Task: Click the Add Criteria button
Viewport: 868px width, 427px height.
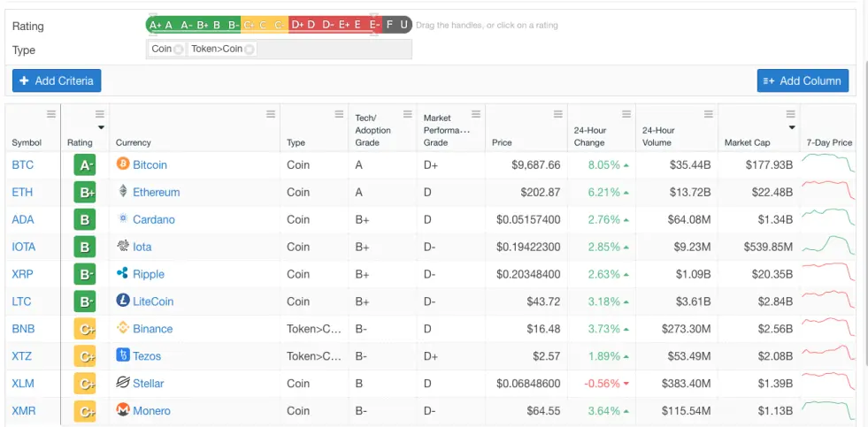Action: click(57, 80)
